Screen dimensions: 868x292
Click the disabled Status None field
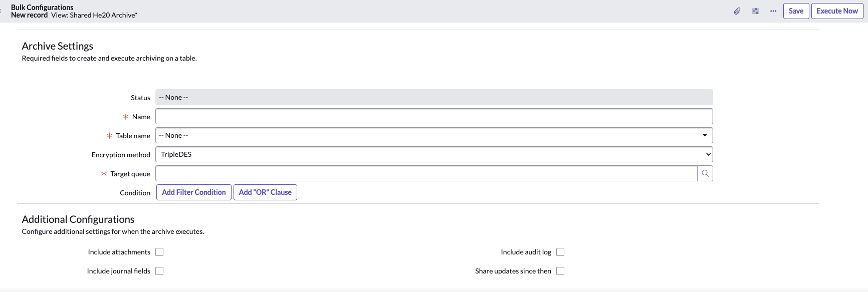click(434, 97)
